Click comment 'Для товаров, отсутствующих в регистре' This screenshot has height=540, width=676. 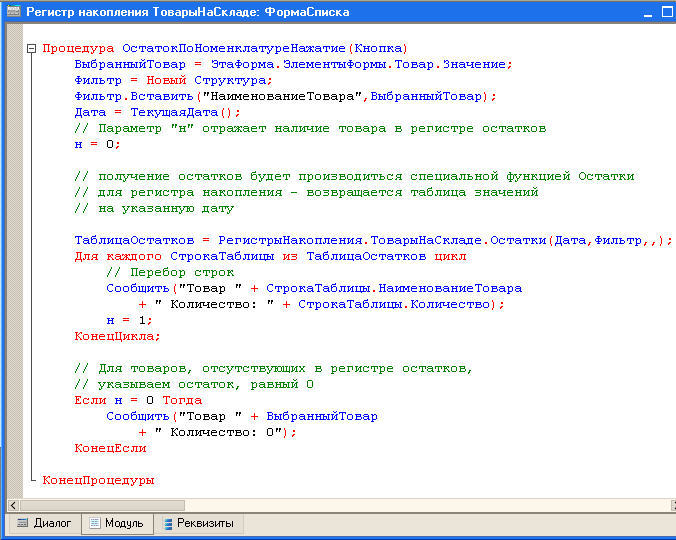pyautogui.click(x=273, y=368)
